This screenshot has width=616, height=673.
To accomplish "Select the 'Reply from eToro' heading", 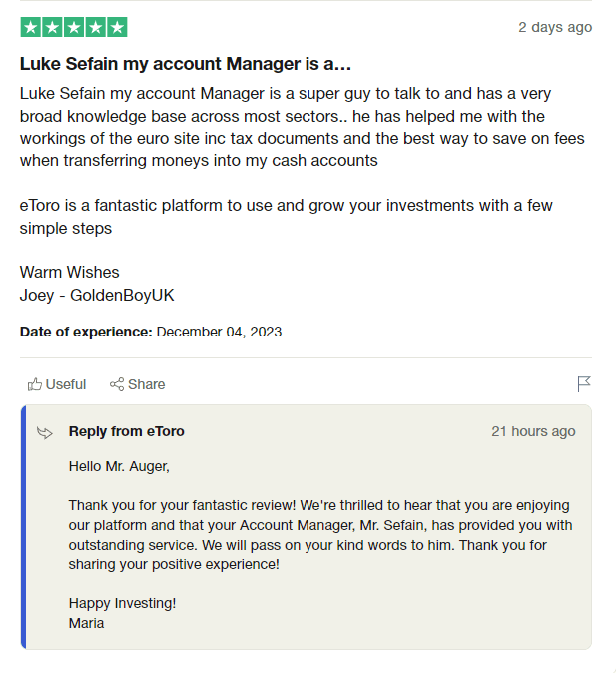I will point(126,431).
